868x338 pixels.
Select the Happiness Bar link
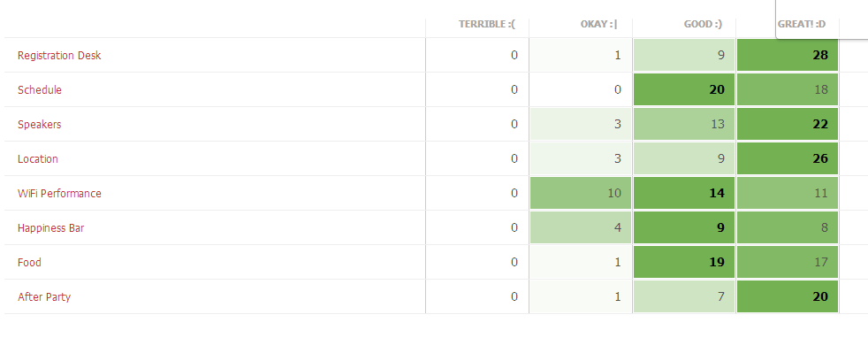point(51,227)
